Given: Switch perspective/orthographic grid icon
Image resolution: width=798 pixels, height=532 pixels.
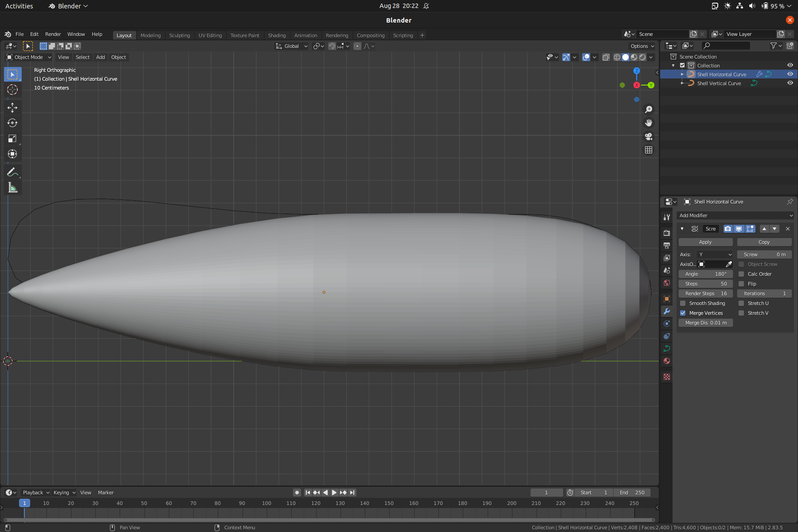Looking at the screenshot, I should pyautogui.click(x=649, y=150).
